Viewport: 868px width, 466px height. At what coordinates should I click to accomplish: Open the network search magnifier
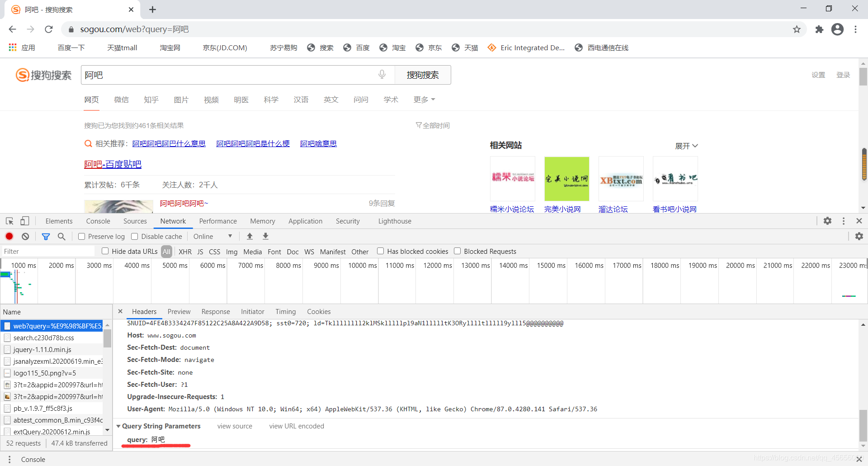[x=61, y=236]
